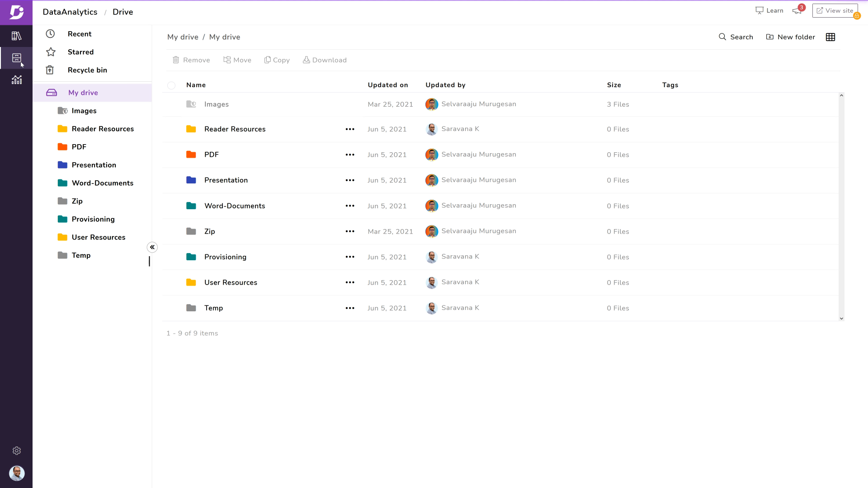This screenshot has width=868, height=488.
Task: Open more options for Zip folder
Action: [349, 231]
